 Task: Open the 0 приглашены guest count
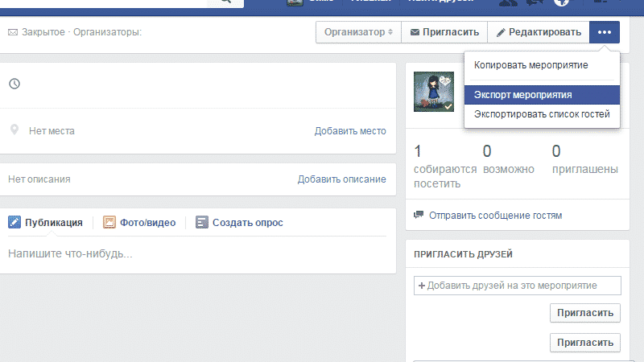click(585, 159)
